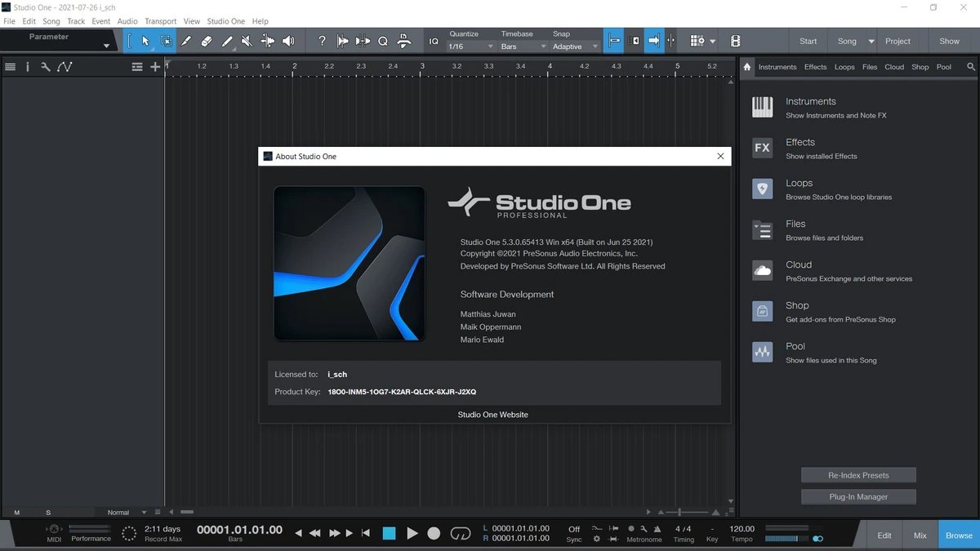Select the Mute tool
Viewport: 980px width, 551px height.
coord(247,41)
